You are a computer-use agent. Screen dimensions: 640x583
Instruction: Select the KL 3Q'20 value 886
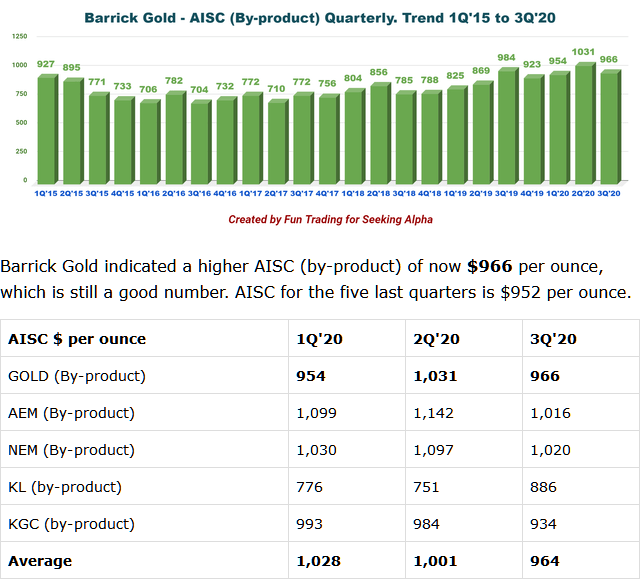pos(545,487)
